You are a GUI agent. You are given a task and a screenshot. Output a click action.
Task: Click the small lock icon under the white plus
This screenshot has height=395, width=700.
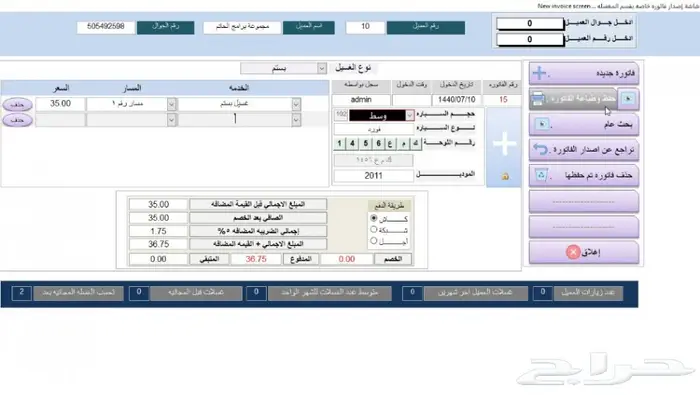click(505, 177)
